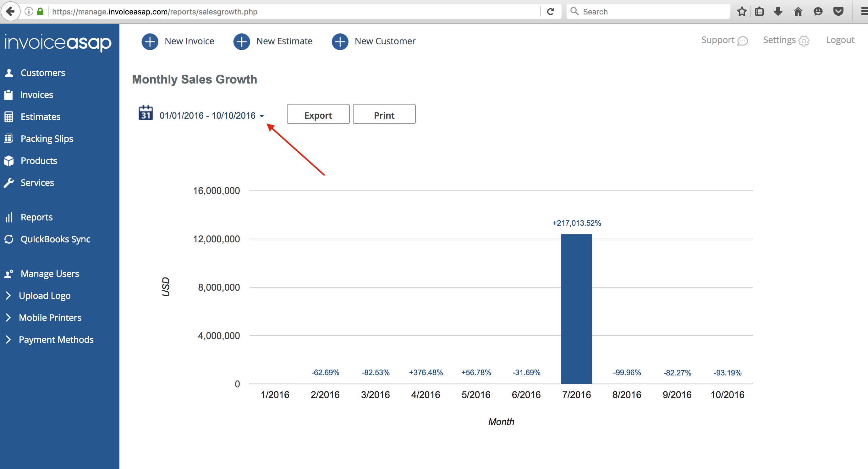Viewport: 868px width, 469px height.
Task: Open Reports in the sidebar
Action: 36,217
